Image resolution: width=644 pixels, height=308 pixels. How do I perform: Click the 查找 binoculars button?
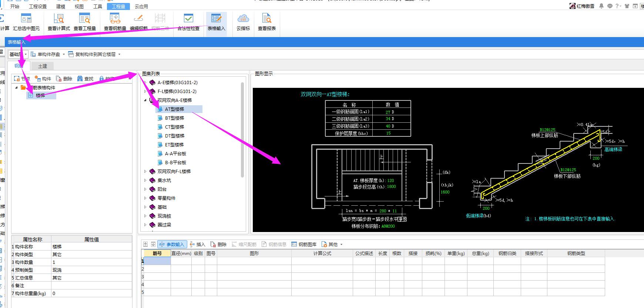click(85, 79)
